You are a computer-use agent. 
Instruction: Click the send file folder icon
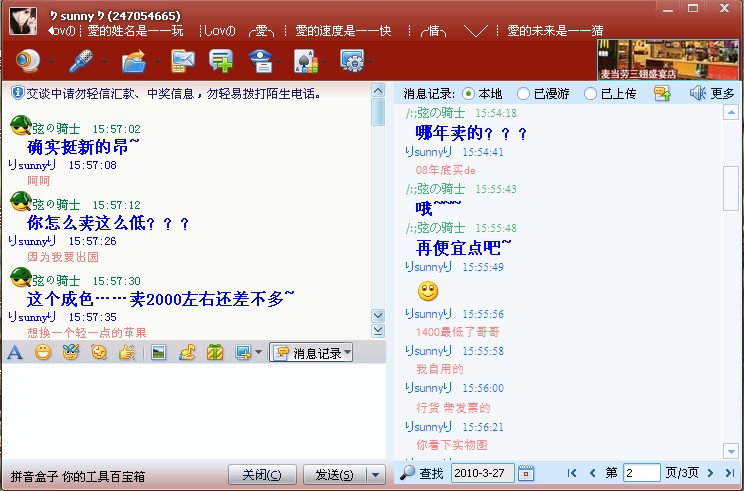click(133, 62)
